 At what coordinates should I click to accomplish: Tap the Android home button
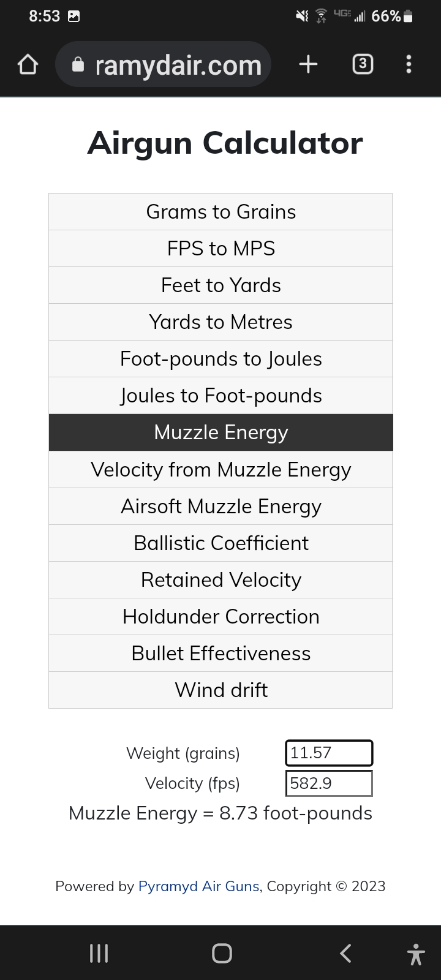(x=222, y=953)
